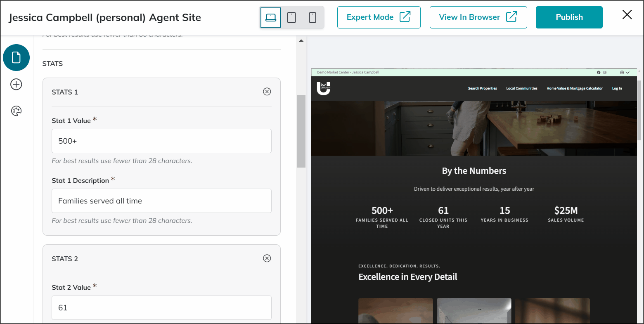Image resolution: width=644 pixels, height=324 pixels.
Task: Open the globe language dropdown in preview
Action: coord(625,72)
